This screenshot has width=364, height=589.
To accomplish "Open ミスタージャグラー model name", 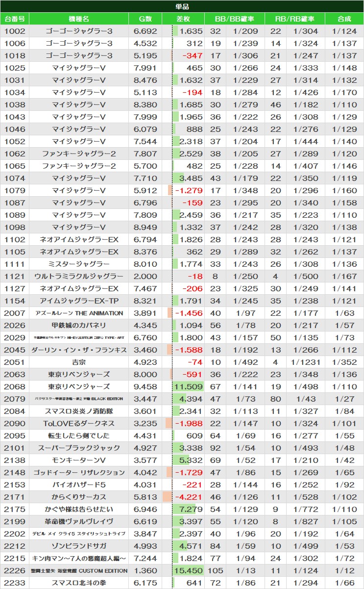I will (x=79, y=264).
